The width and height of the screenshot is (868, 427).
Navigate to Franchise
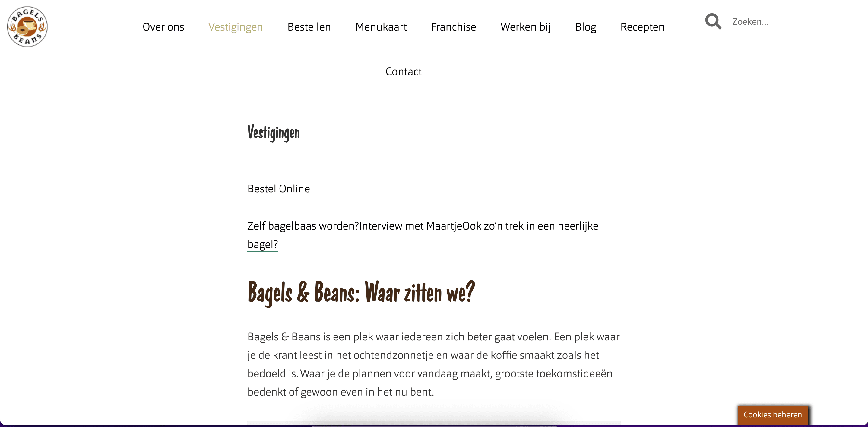[453, 27]
